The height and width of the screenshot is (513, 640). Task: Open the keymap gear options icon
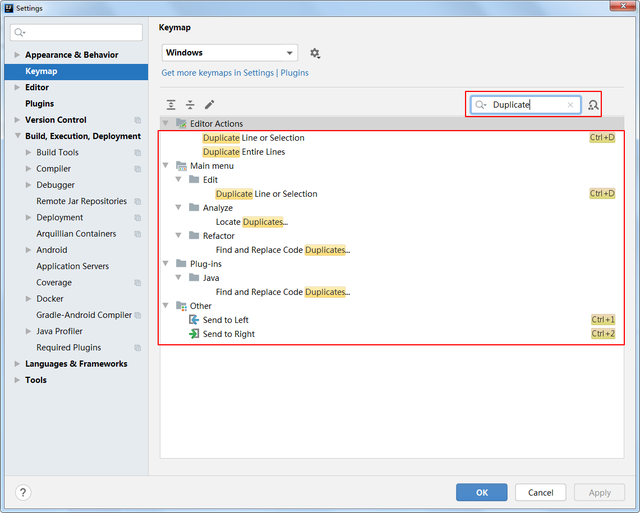click(x=315, y=53)
